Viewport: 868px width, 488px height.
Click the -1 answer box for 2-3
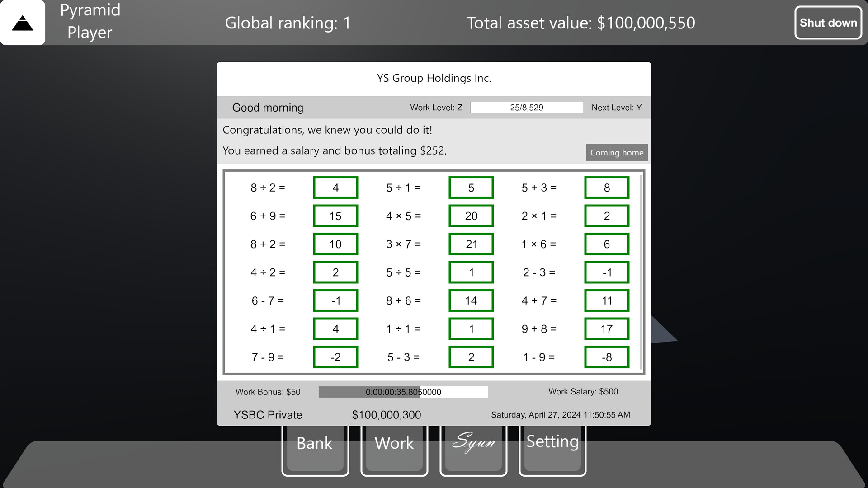pyautogui.click(x=607, y=272)
